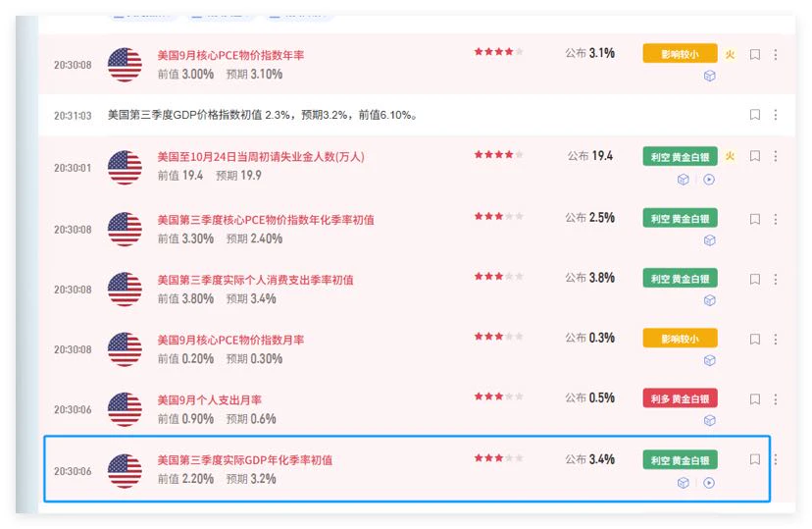The height and width of the screenshot is (529, 812).
Task: Click the published value 公布 0.5%
Action: (x=589, y=397)
